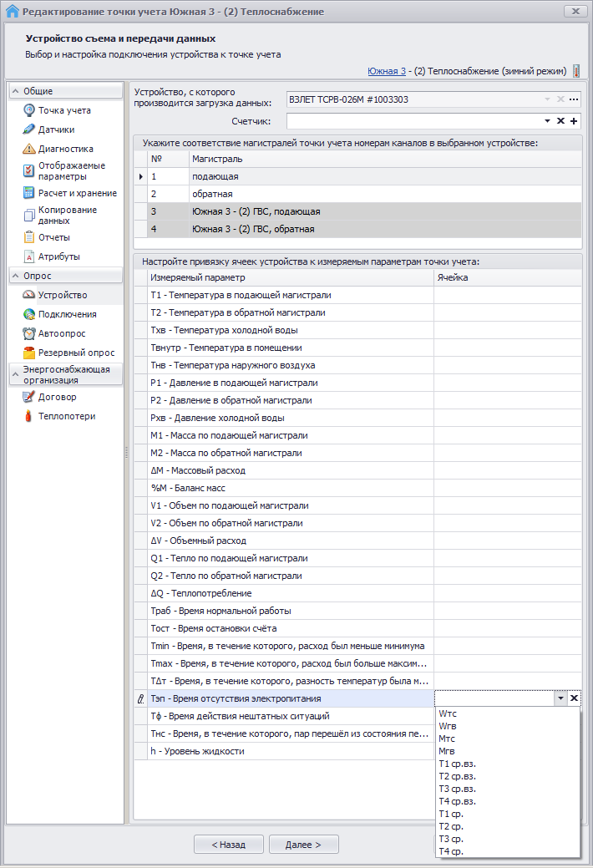Clear the Тэп cell value with X
Viewport: 593px width, 868px height.
point(574,698)
